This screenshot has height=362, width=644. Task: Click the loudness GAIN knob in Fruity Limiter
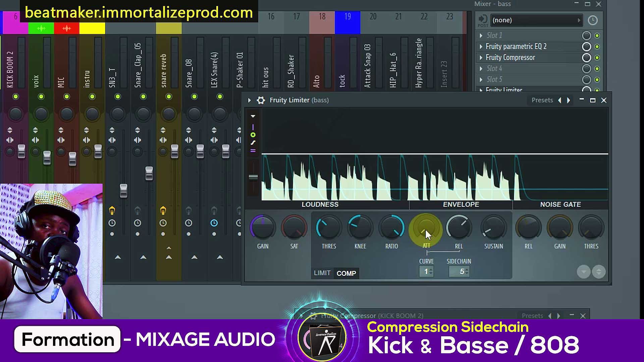[x=263, y=228]
